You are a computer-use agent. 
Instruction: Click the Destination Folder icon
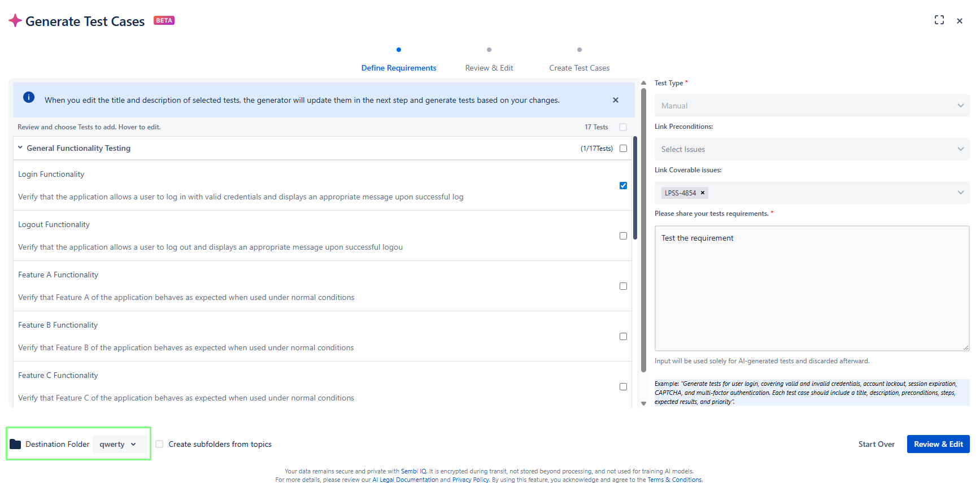tap(15, 444)
